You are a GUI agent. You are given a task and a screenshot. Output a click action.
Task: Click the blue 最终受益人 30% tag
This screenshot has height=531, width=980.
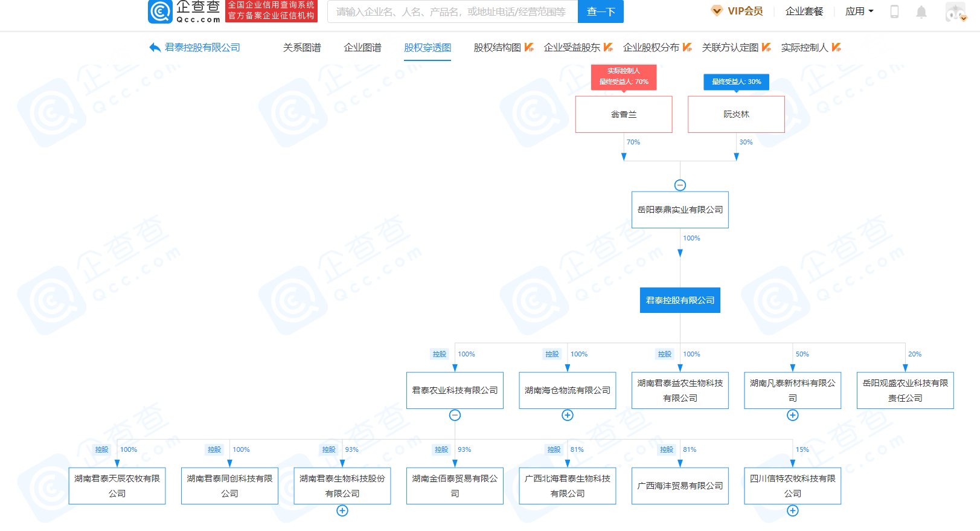pos(736,82)
